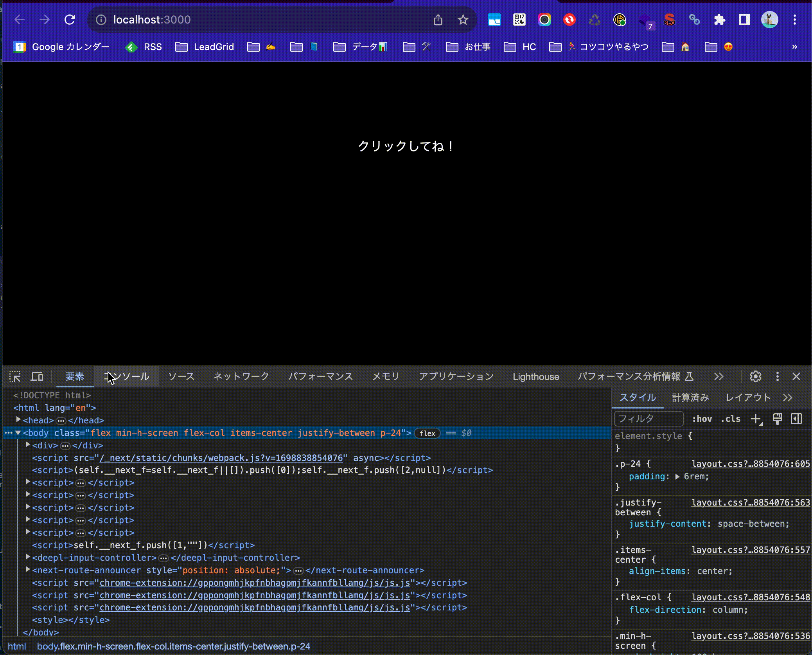The image size is (812, 655).
Task: Click the flex badge on the body element
Action: [427, 433]
